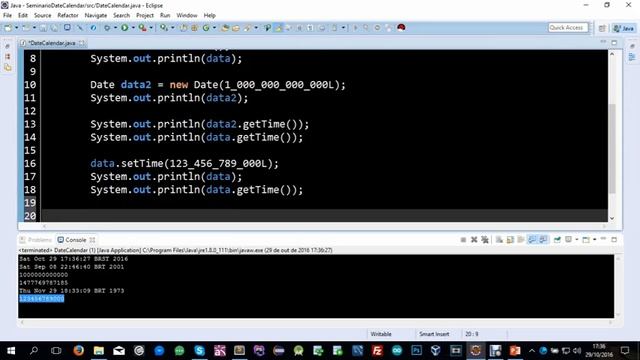
Task: Expand the Debug dropdown arrow
Action: point(116,28)
